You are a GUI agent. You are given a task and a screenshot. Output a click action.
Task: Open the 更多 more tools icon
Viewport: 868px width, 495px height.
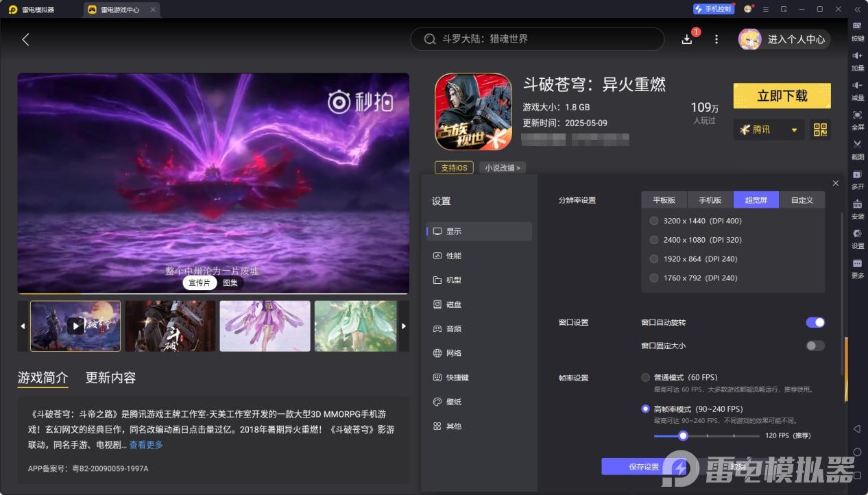[857, 263]
